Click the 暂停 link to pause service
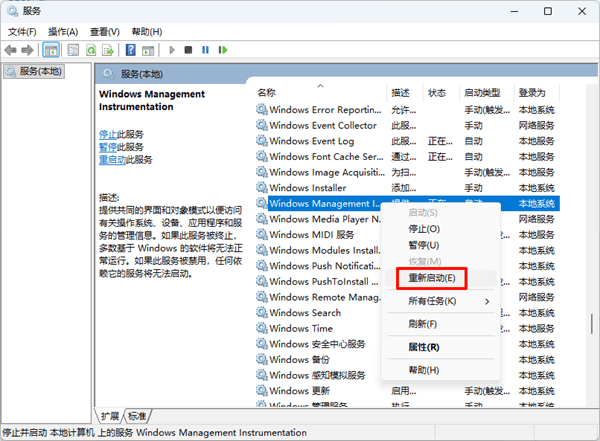This screenshot has width=600, height=441. pyautogui.click(x=108, y=147)
